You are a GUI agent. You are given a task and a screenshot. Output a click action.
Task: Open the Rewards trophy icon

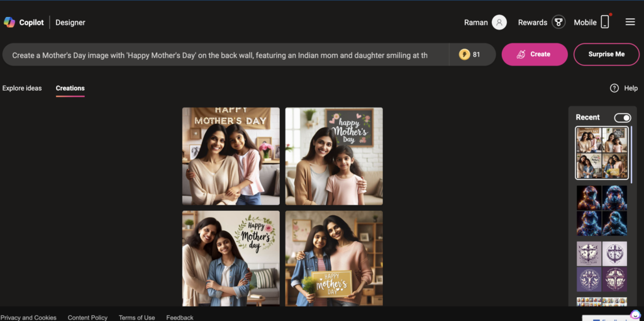[x=558, y=22]
